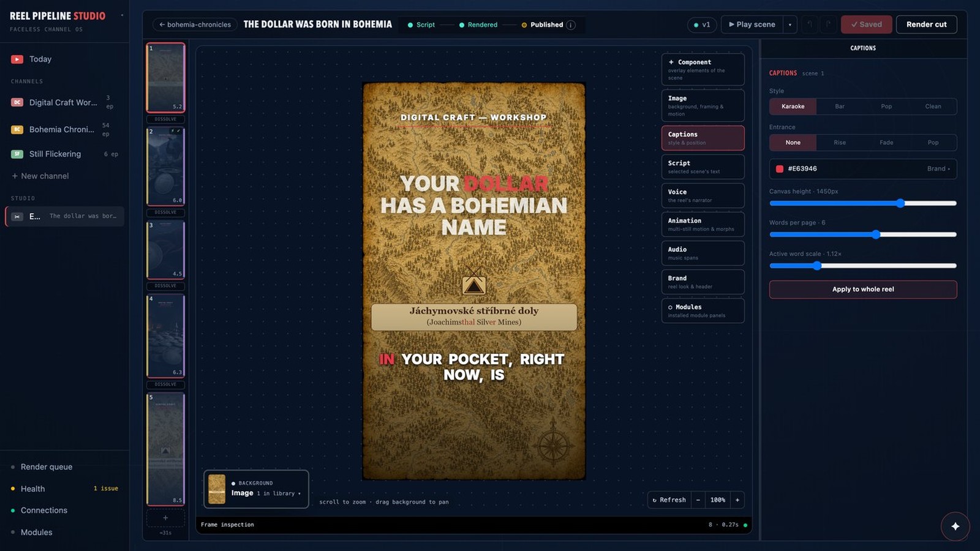Click the DISSOLVE transition below scene 1
Screen dimensions: 980x551
coord(165,119)
